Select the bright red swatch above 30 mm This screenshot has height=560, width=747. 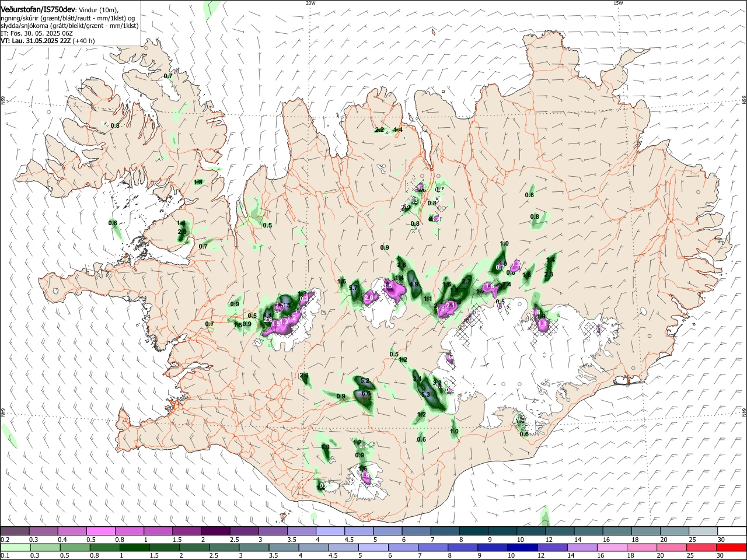731,548
